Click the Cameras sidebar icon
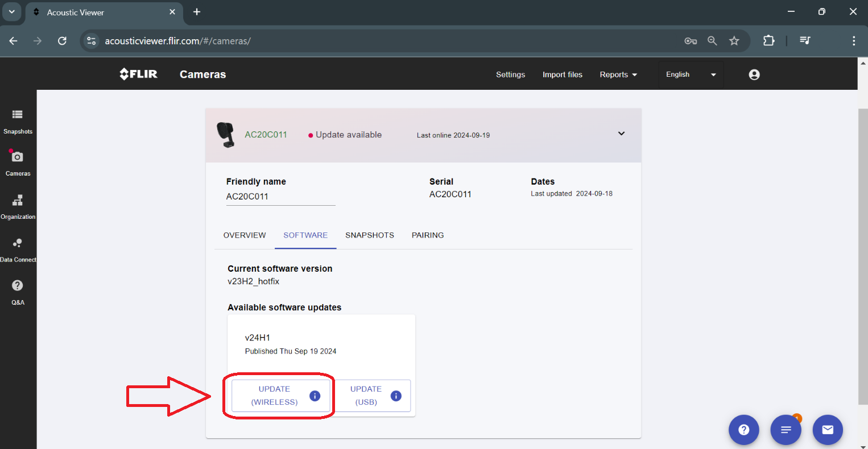868x449 pixels. coord(18,163)
